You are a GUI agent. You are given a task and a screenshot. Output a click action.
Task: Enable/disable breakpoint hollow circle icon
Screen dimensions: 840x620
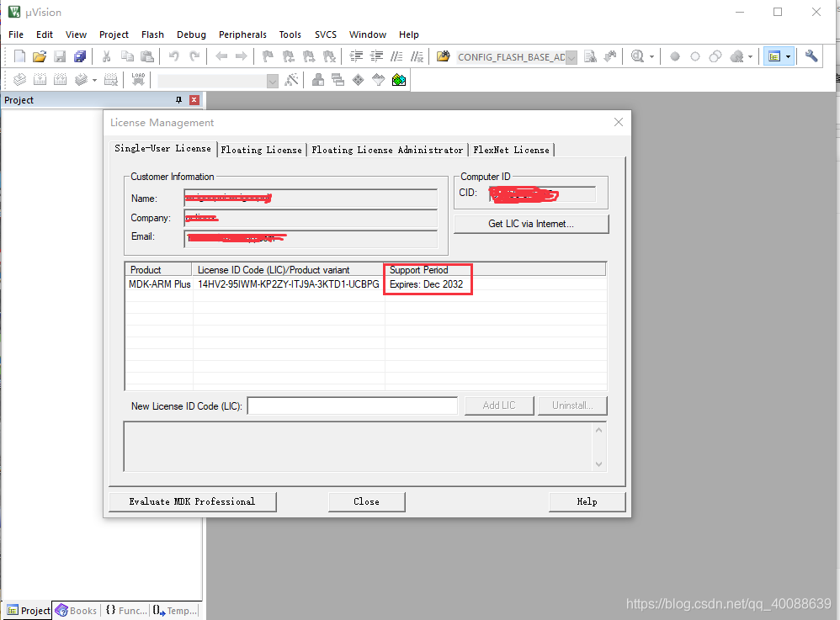coord(695,56)
